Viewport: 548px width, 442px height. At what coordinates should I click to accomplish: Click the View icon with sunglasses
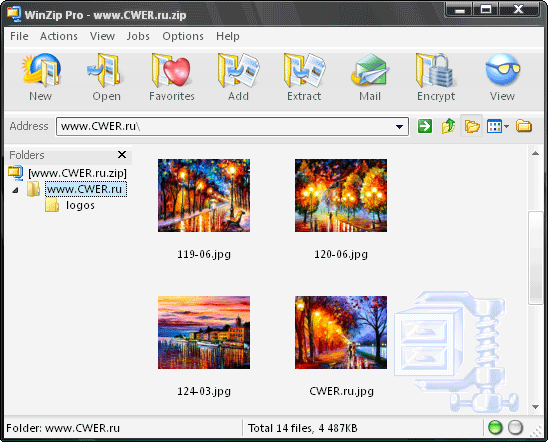503,69
